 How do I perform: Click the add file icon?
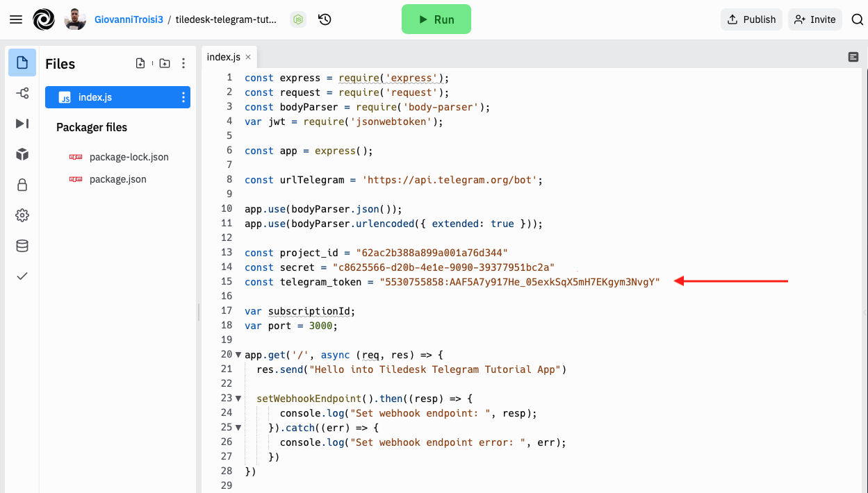point(140,64)
